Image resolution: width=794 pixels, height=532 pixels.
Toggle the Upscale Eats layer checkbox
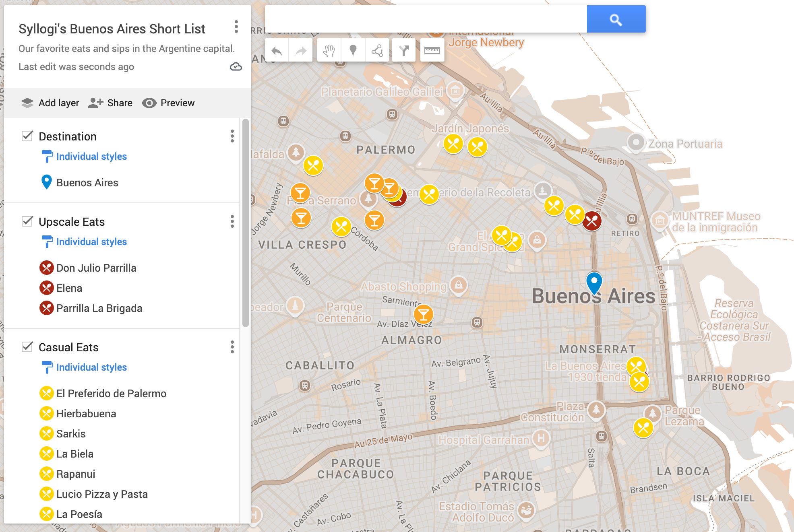[27, 221]
